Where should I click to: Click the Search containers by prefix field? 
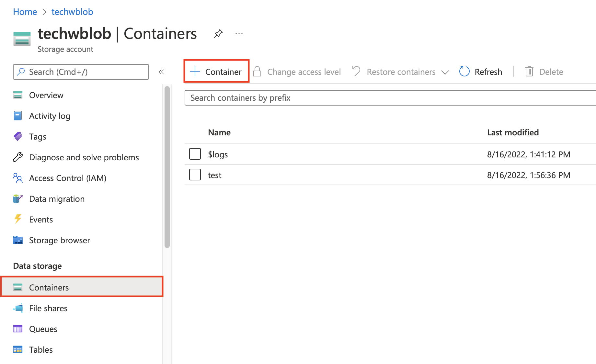[389, 98]
